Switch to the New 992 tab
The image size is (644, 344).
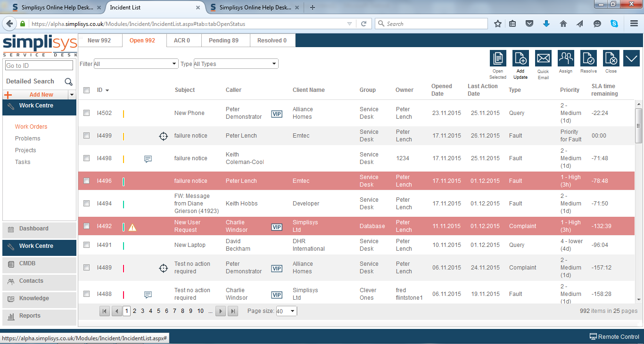99,41
